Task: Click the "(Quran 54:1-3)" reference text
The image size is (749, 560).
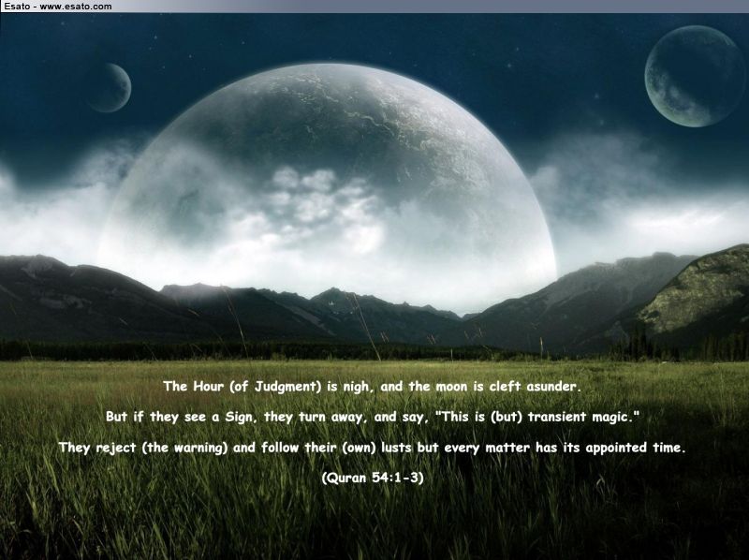Action: tap(372, 478)
